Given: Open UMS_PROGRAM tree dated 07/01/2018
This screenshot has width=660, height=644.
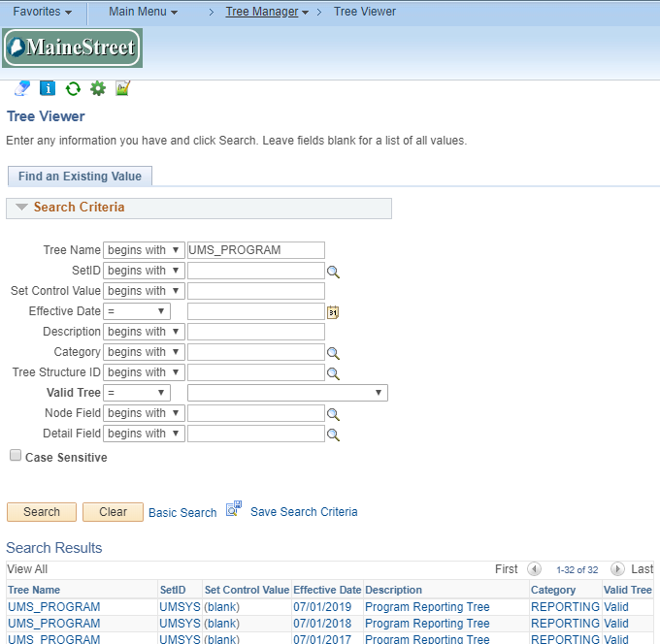Looking at the screenshot, I should pyautogui.click(x=54, y=624).
